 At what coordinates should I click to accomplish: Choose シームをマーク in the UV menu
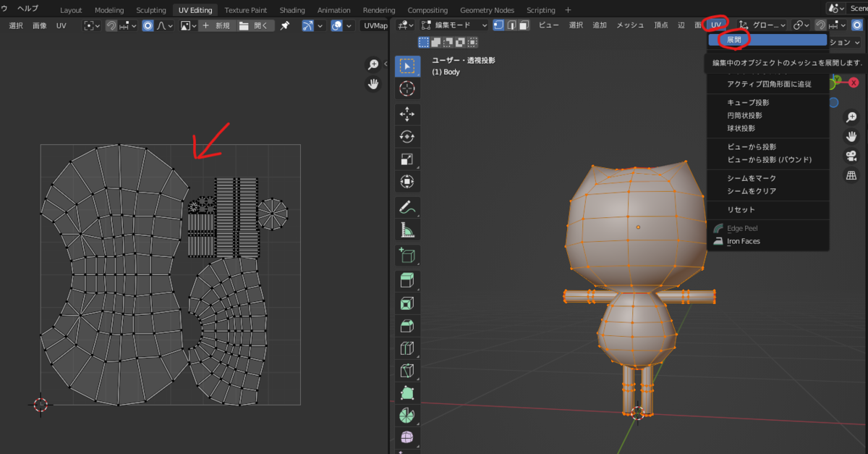767,178
